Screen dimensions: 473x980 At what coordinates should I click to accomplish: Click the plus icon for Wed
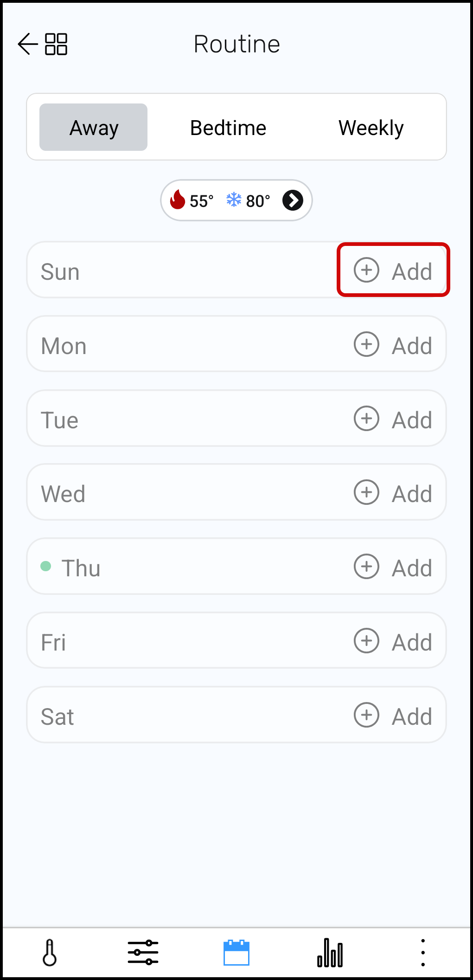pyautogui.click(x=367, y=492)
